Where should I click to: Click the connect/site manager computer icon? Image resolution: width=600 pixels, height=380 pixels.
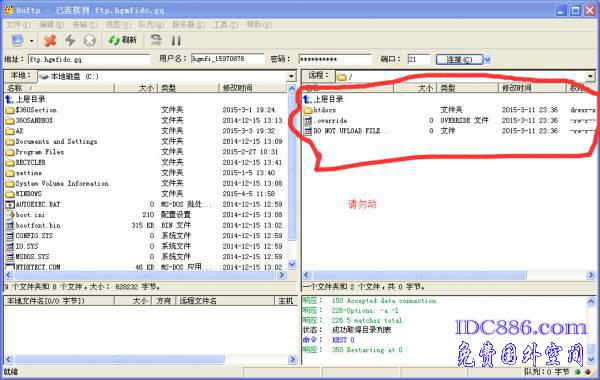point(18,40)
